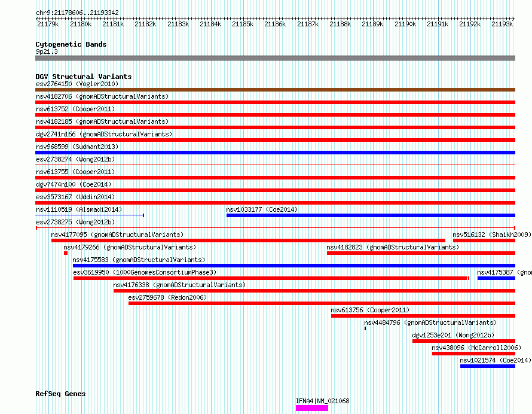Click the esv2764150 (Vogler2010) variant label
Viewport: 532px width, 414px height.
(x=77, y=84)
